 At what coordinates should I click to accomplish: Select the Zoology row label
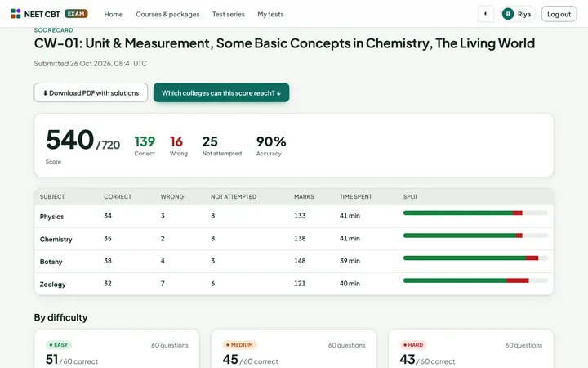coord(52,285)
